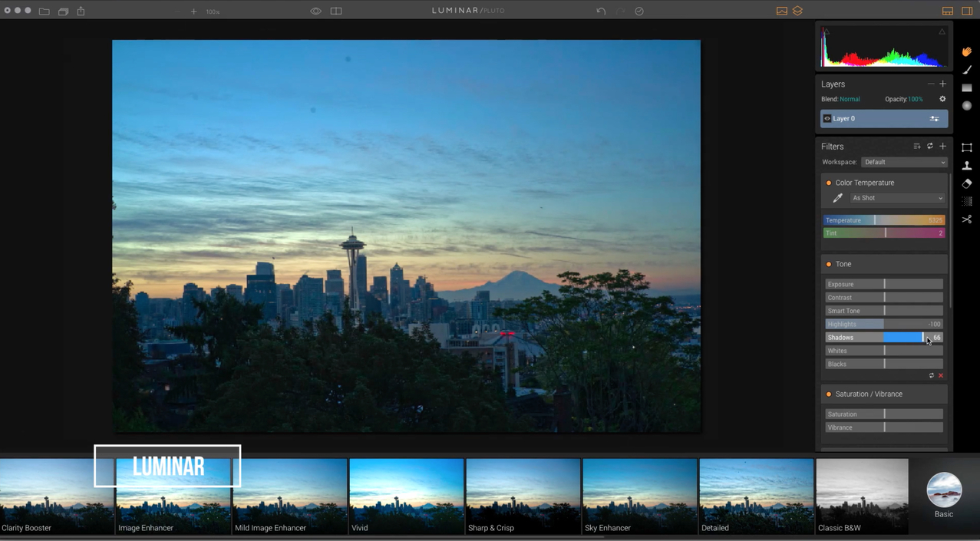980x541 pixels.
Task: Disable the Tone filter via its orange dot
Action: point(829,264)
